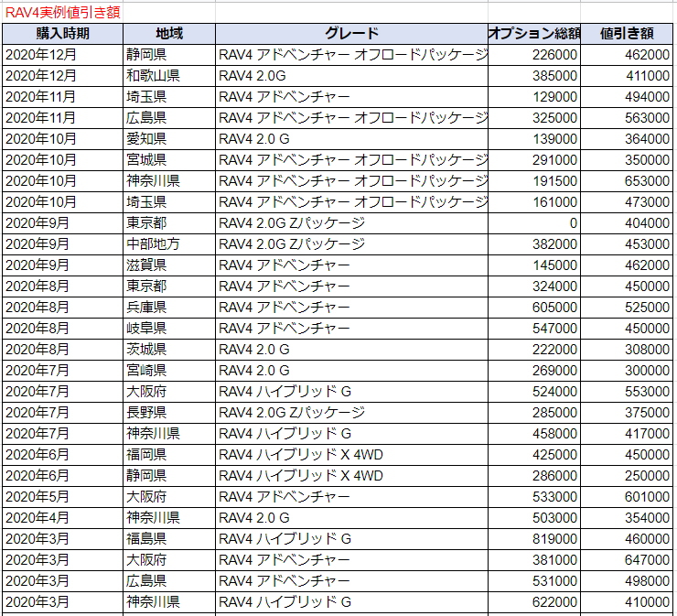Image resolution: width=677 pixels, height=616 pixels.
Task: Select the option total cell 531000
Action: (x=534, y=581)
